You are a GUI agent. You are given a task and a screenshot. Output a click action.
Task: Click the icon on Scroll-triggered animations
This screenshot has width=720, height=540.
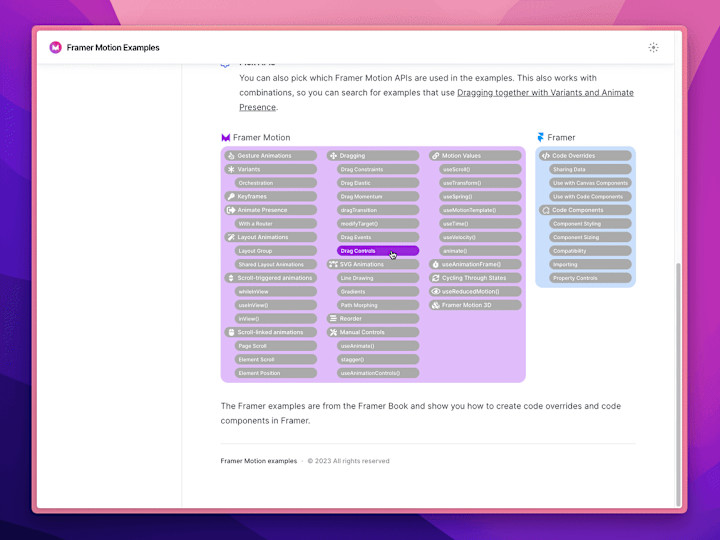coord(231,278)
